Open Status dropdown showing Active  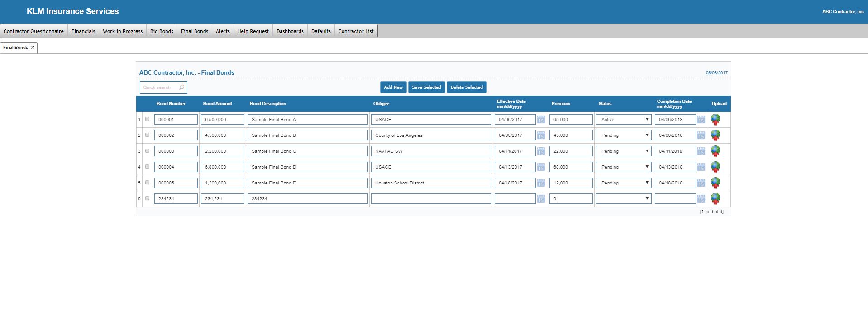(x=623, y=120)
